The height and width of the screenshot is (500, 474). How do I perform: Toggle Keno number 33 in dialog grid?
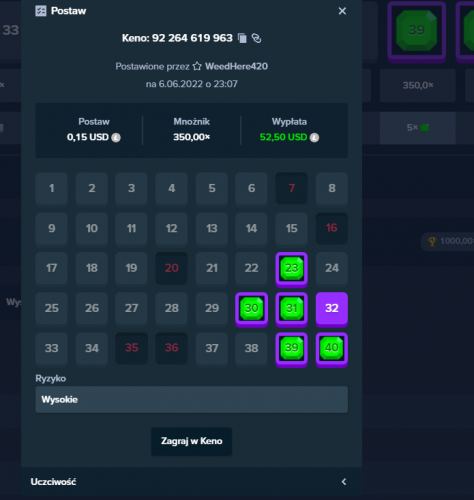point(52,348)
